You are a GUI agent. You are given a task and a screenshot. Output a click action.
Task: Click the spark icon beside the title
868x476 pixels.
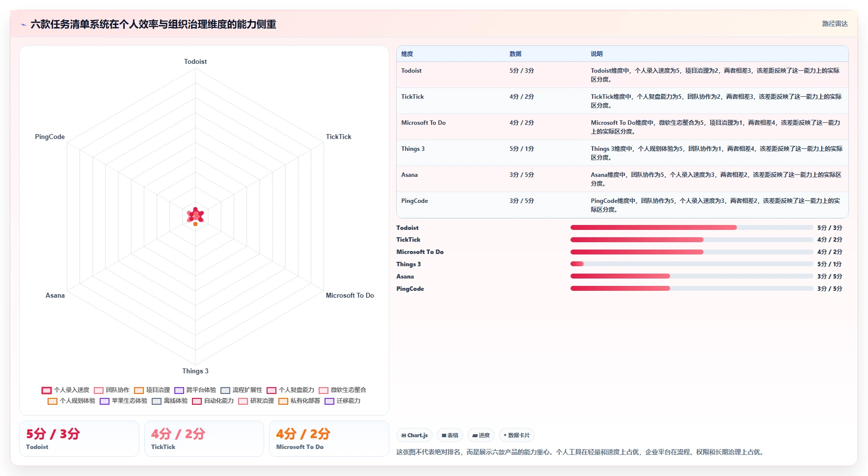[x=23, y=25]
